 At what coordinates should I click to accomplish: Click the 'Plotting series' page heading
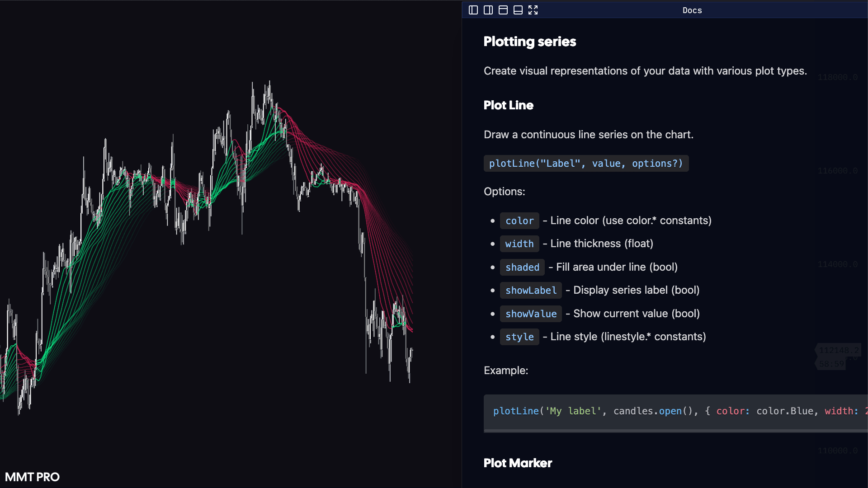click(529, 42)
